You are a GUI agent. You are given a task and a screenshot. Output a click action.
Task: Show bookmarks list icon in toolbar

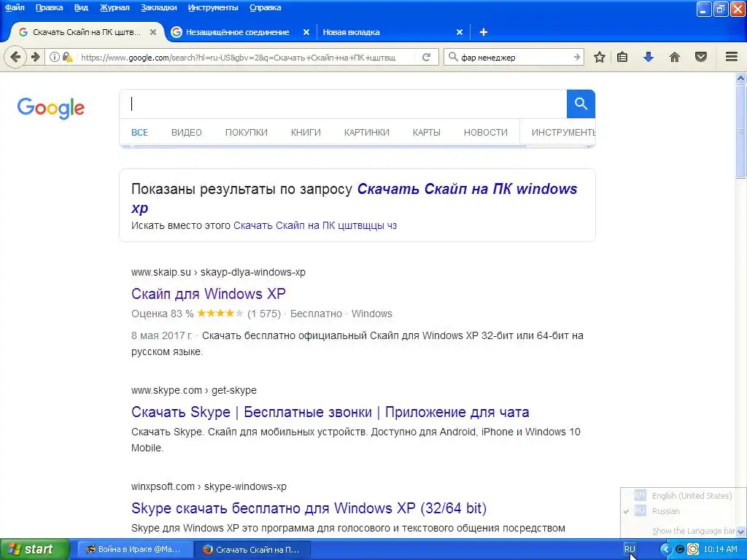point(622,57)
